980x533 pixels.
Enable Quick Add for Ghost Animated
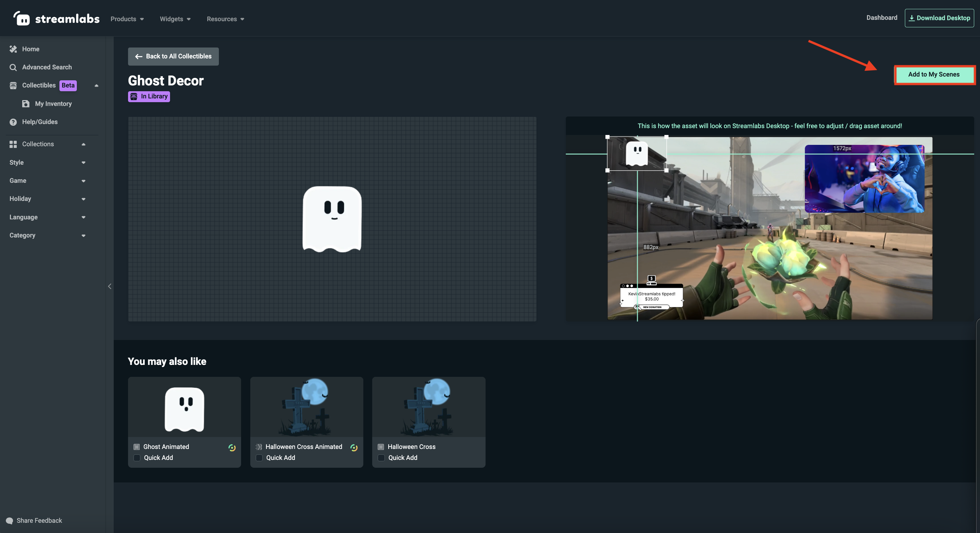(137, 457)
